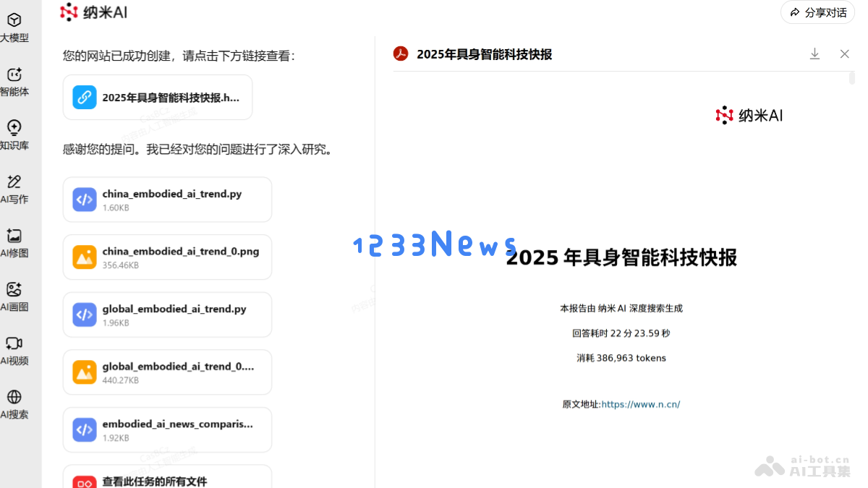Open image china_embodied_ai_trend_0.png
This screenshot has height=488, width=868.
[167, 257]
